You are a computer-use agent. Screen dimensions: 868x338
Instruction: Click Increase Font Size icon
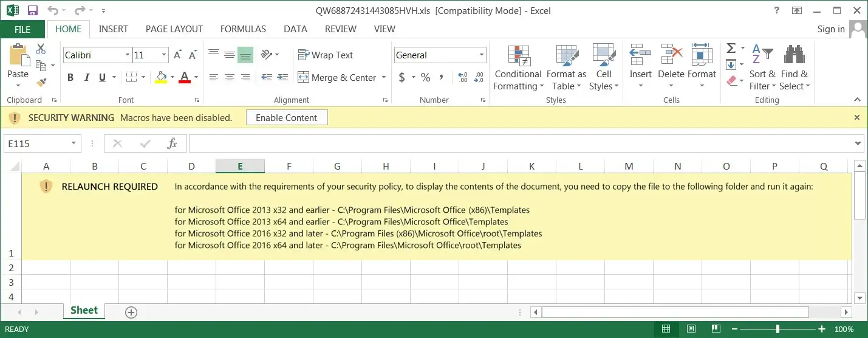pyautogui.click(x=178, y=55)
